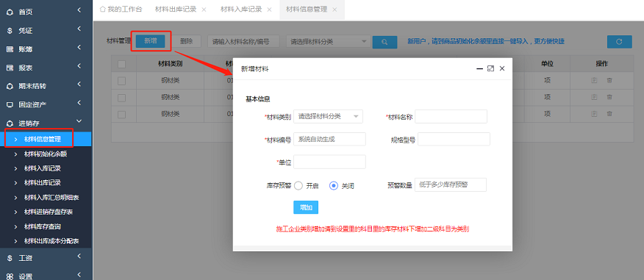
Task: Open 材料进销存盘存表 in sidebar
Action: point(49,212)
